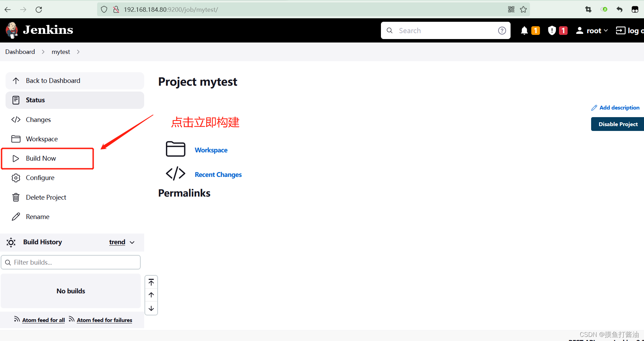Open the root user dropdown menu

pos(592,31)
